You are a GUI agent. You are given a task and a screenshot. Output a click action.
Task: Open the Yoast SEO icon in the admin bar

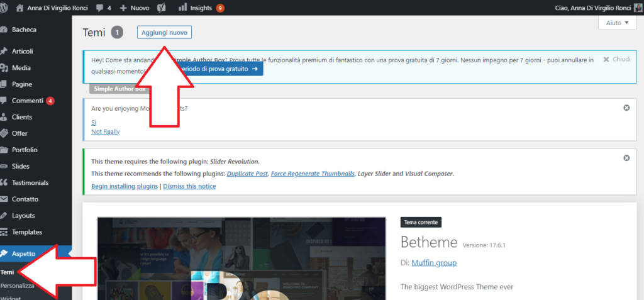(x=162, y=8)
